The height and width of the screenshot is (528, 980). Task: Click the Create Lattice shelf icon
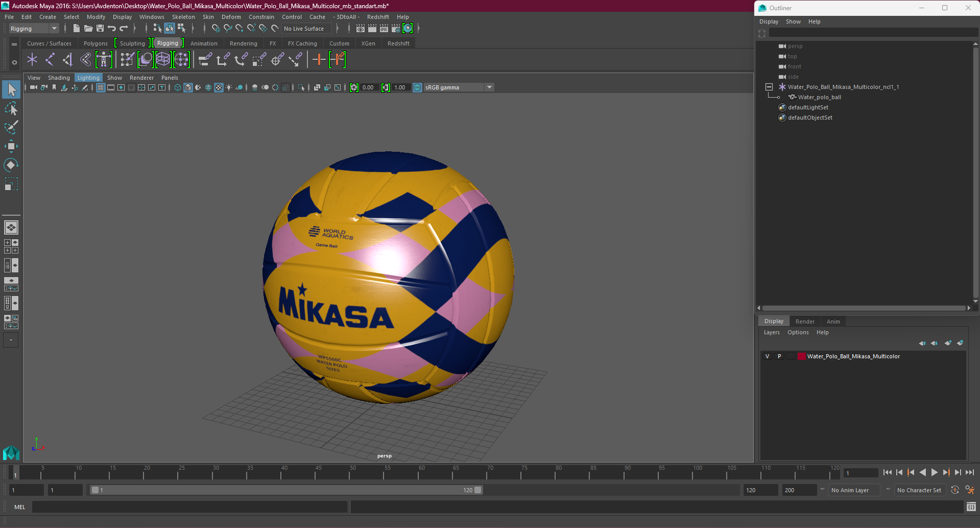tap(163, 60)
